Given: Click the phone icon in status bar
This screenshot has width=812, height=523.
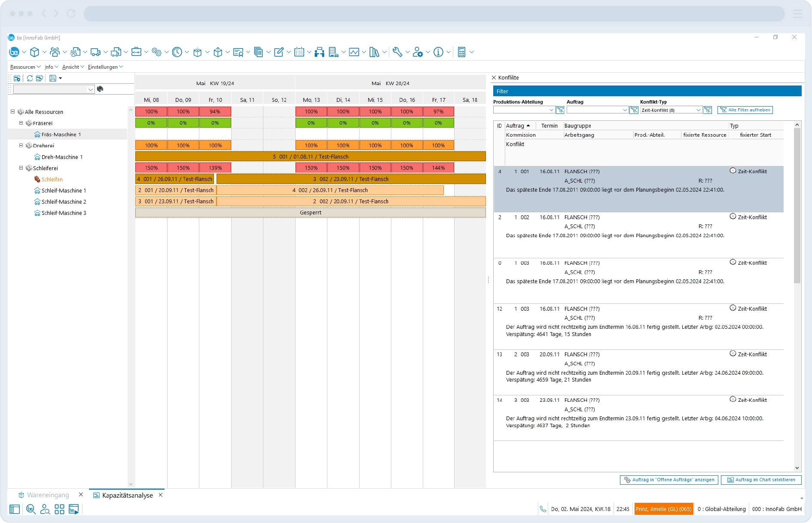Looking at the screenshot, I should click(x=543, y=509).
